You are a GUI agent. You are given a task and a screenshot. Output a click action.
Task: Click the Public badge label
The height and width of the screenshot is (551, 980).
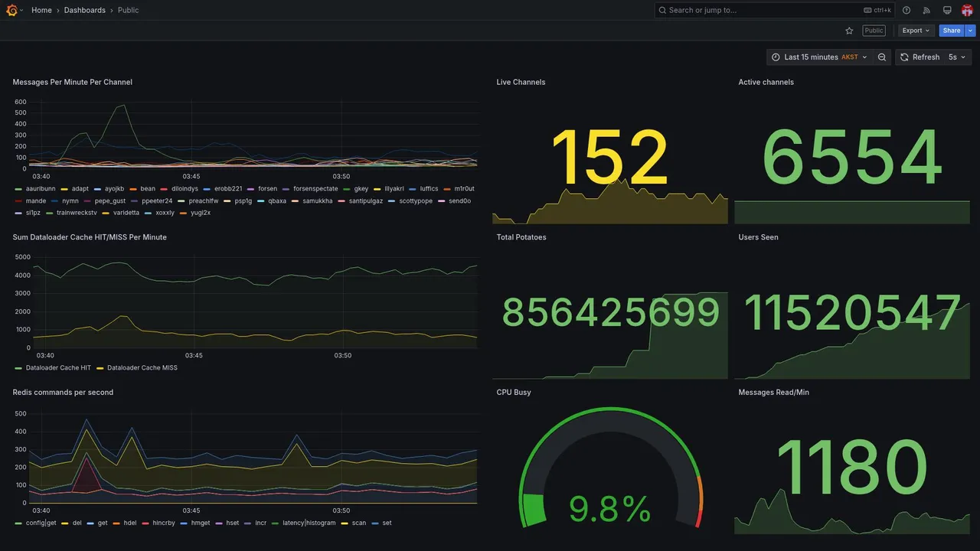(874, 31)
